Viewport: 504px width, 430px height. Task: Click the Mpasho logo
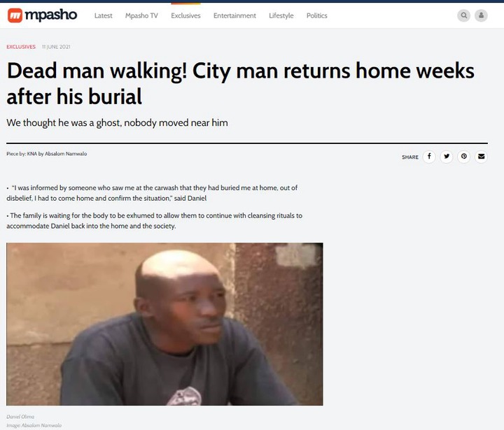pos(42,15)
